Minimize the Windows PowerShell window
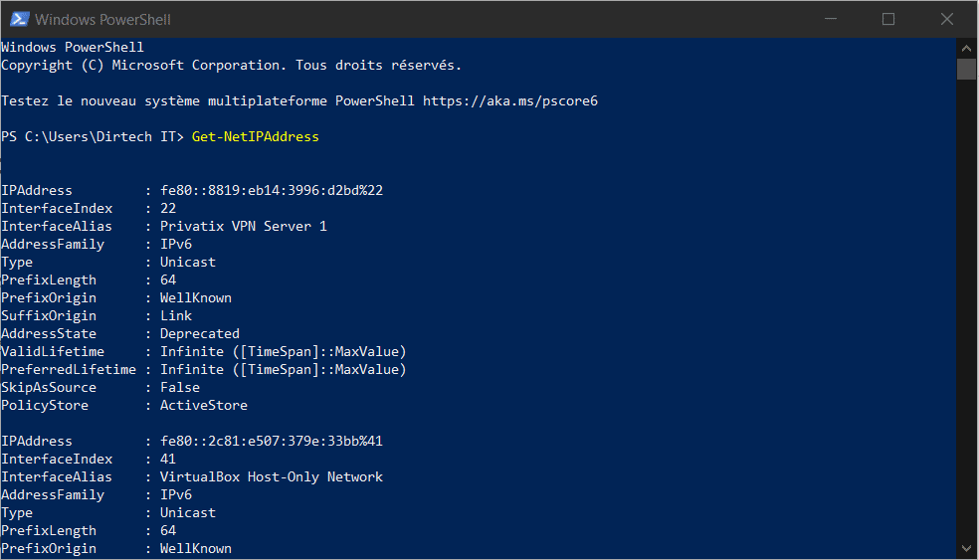This screenshot has width=979, height=560. [831, 19]
